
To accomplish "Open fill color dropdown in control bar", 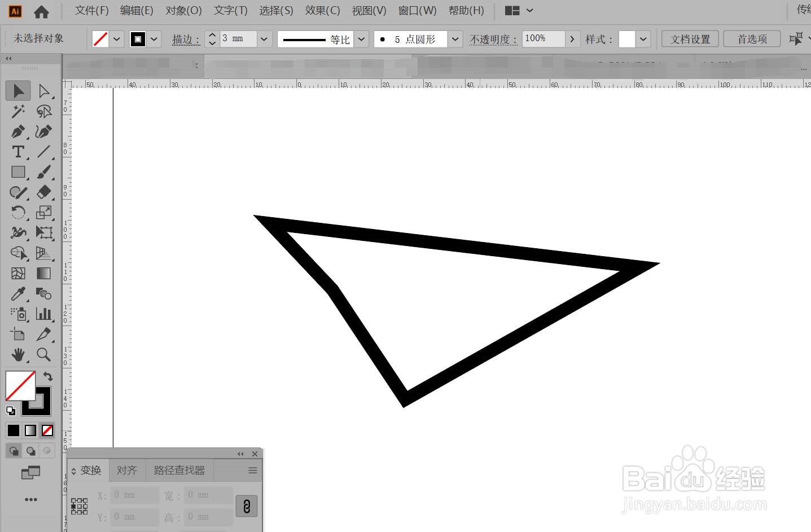I will (117, 39).
